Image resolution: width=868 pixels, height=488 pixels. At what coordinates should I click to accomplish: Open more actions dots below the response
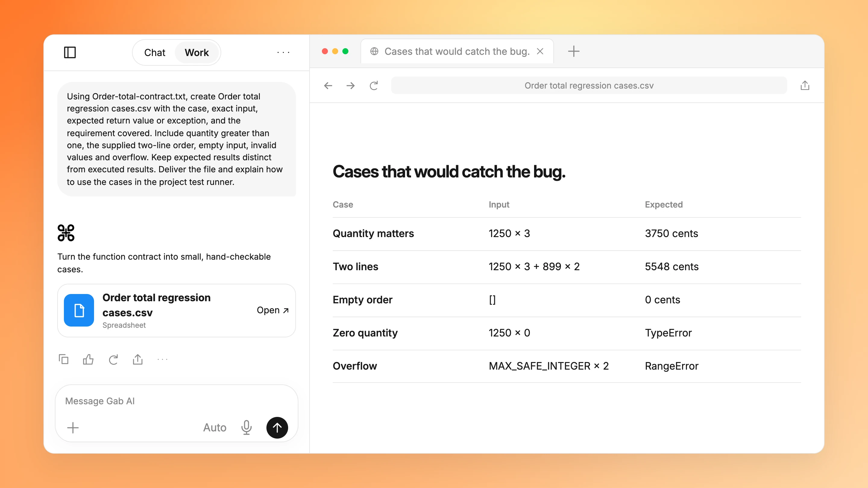click(162, 359)
